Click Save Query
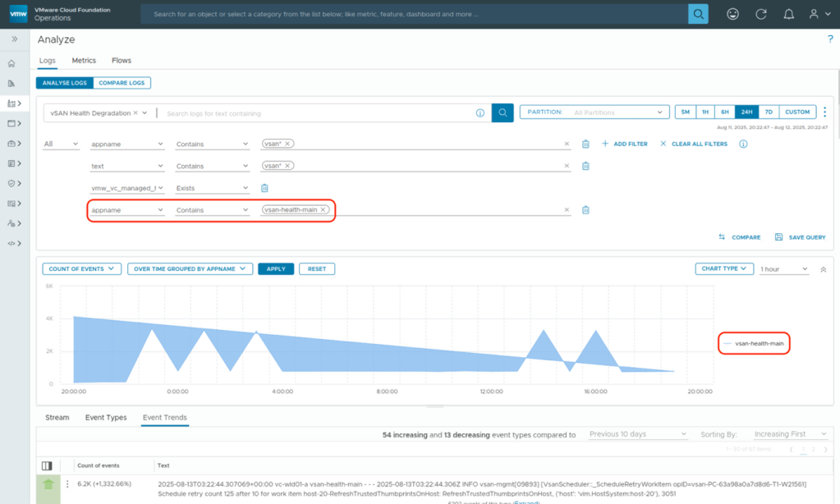The height and width of the screenshot is (504, 840). tap(801, 237)
